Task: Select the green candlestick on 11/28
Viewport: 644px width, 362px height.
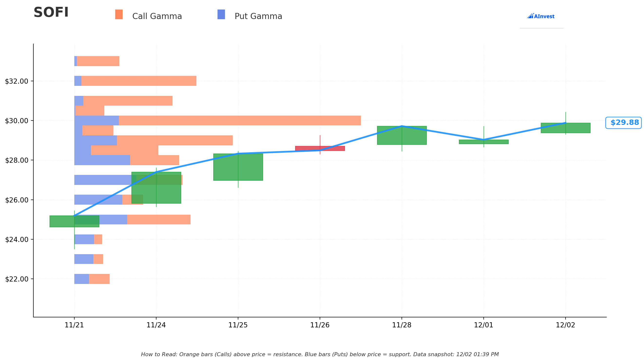Action: point(402,135)
